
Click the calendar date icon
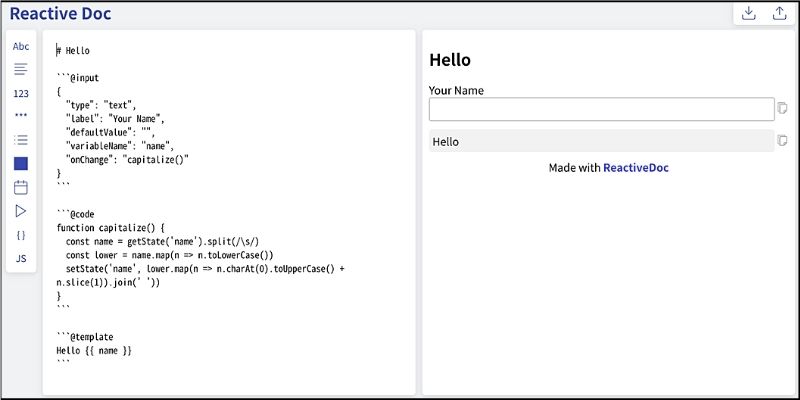point(21,187)
